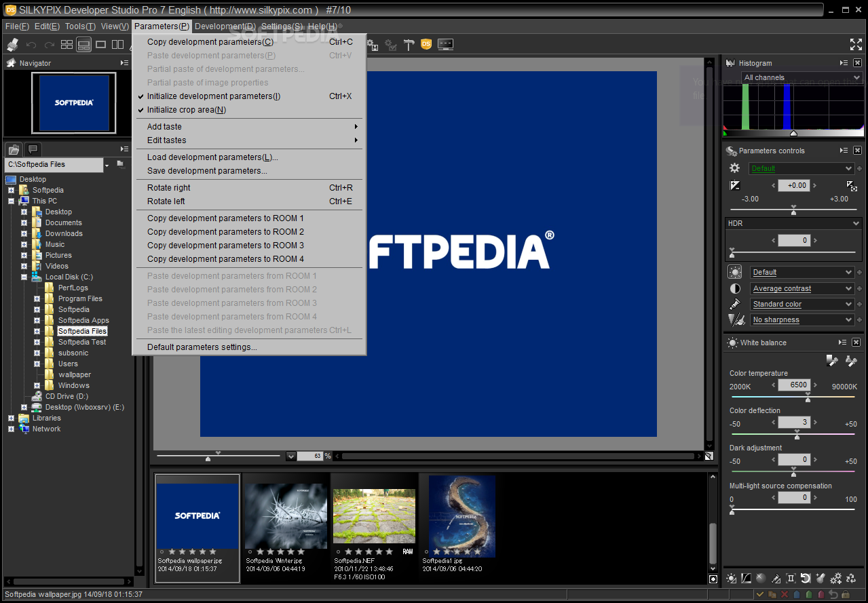Click the padlock protect icon
The height and width of the screenshot is (603, 868).
click(x=846, y=594)
